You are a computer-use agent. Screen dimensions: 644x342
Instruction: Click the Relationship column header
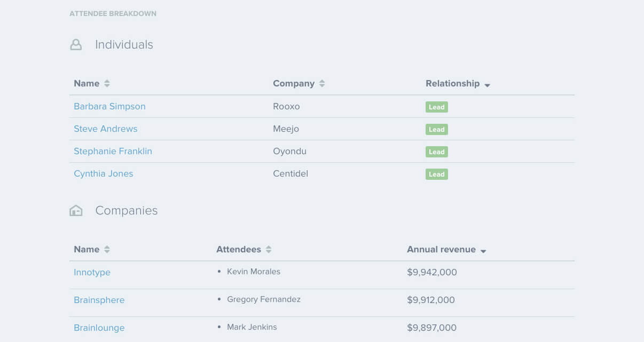[452, 84]
